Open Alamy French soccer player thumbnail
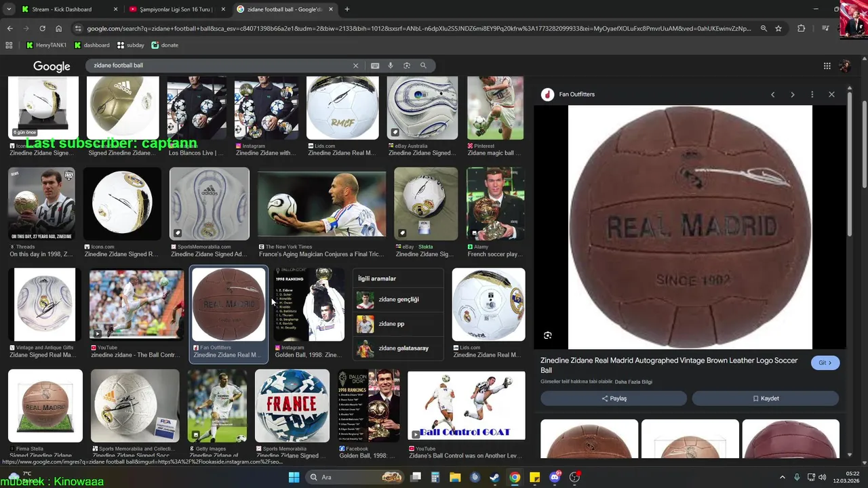Image resolution: width=868 pixels, height=488 pixels. coord(495,204)
